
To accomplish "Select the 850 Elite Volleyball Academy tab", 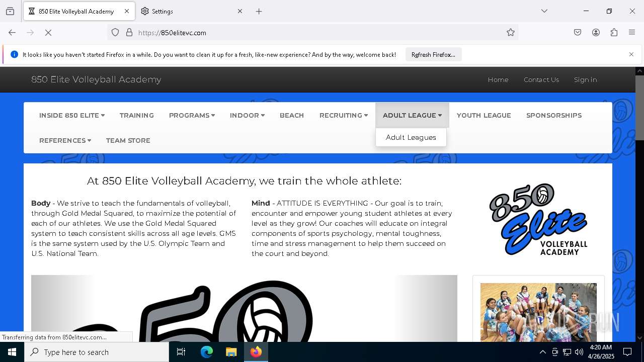I will tap(78, 11).
